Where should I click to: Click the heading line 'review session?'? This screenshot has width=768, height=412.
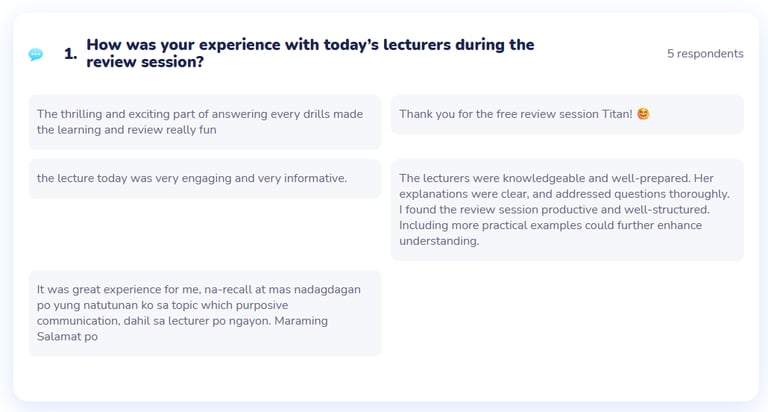coord(145,62)
